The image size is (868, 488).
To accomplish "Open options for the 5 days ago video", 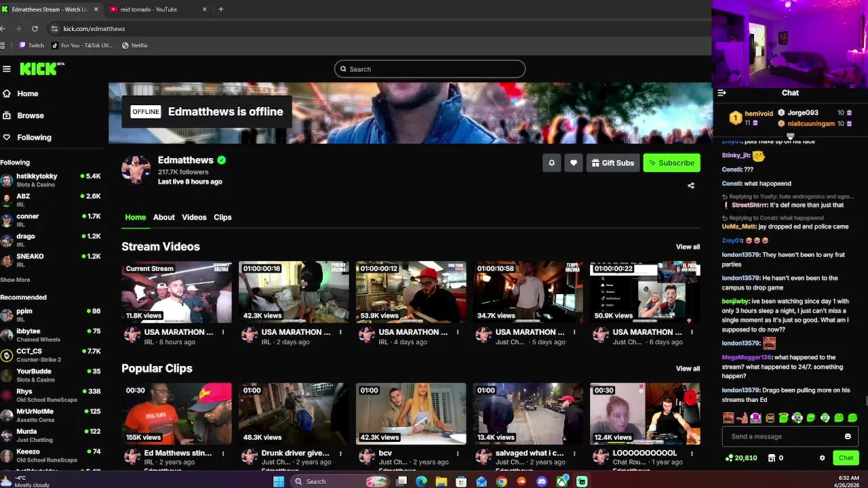I will [x=574, y=332].
